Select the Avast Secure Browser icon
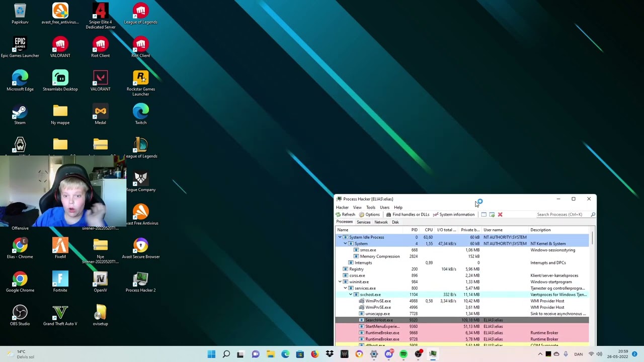 click(x=141, y=248)
